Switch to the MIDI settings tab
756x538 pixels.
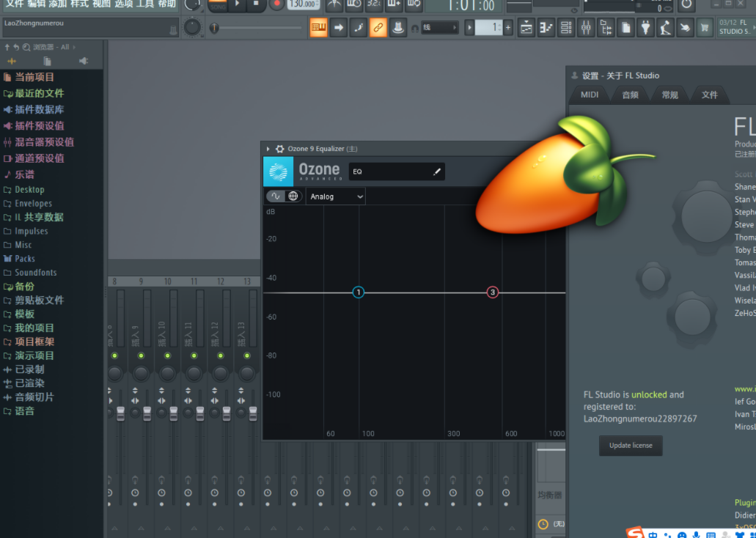tap(589, 95)
